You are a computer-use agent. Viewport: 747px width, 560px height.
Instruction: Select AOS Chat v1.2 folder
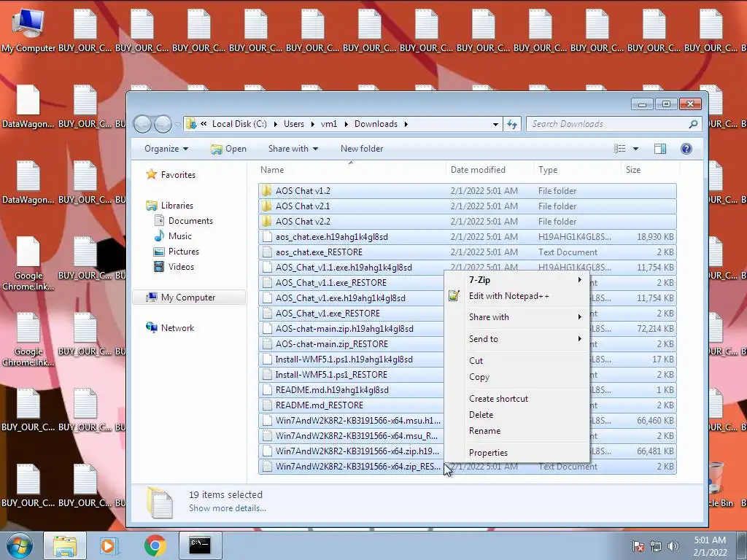tap(468, 191)
